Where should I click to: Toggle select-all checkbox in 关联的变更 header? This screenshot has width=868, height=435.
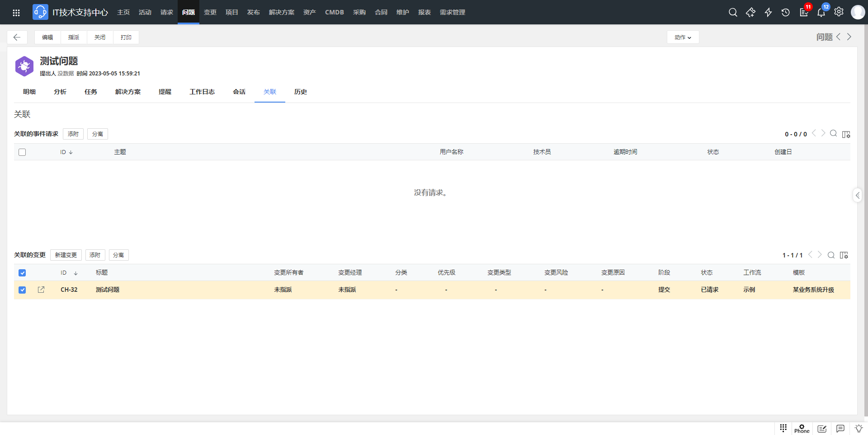click(22, 273)
